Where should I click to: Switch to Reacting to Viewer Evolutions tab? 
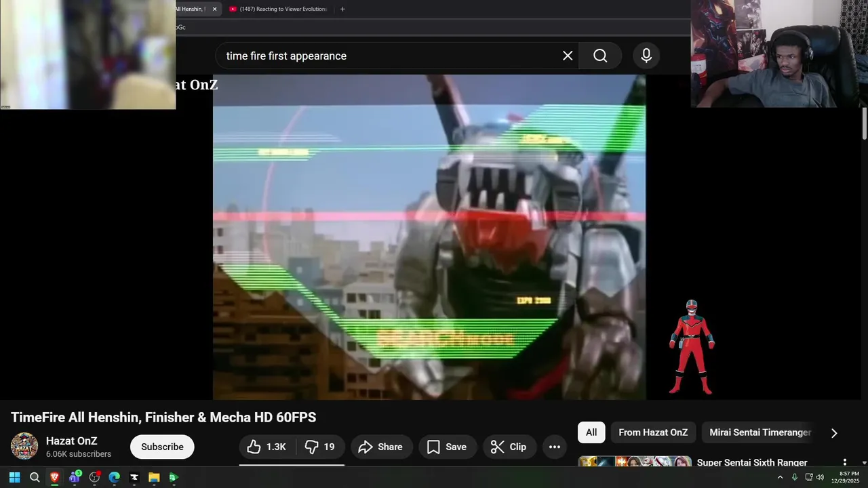click(278, 9)
